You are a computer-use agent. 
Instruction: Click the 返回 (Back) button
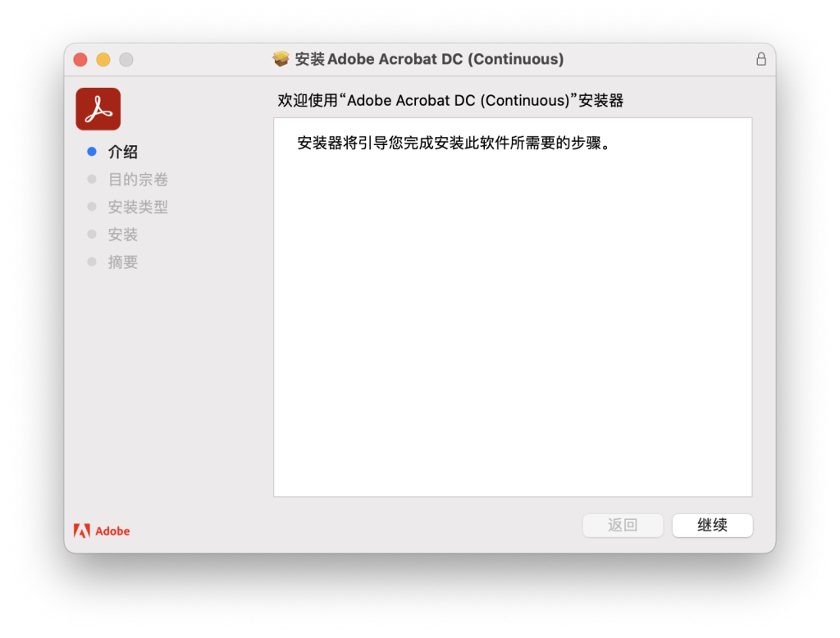[623, 525]
